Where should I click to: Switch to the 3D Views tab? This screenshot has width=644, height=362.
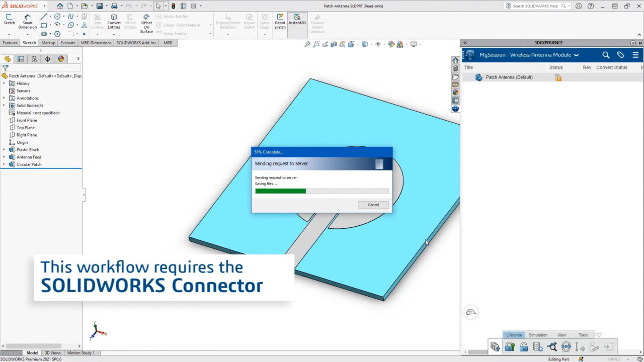point(53,353)
